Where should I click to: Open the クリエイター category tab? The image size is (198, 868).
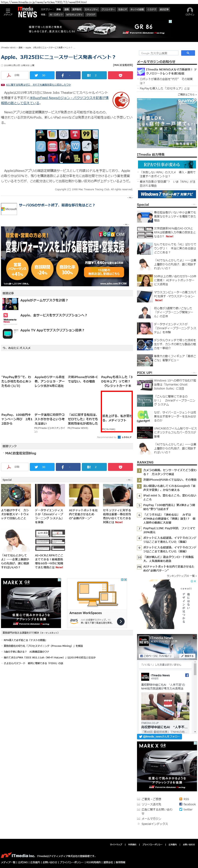pos(108,9)
